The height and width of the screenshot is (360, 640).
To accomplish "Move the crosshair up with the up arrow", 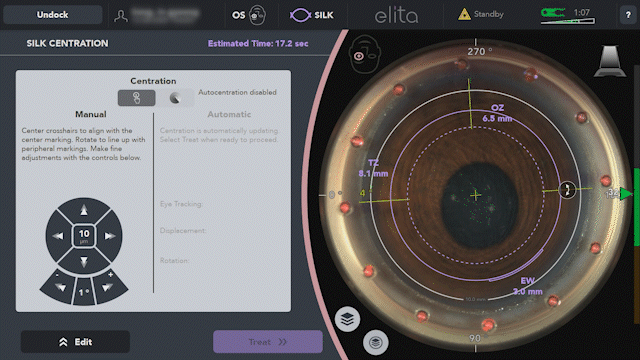I will 84,210.
